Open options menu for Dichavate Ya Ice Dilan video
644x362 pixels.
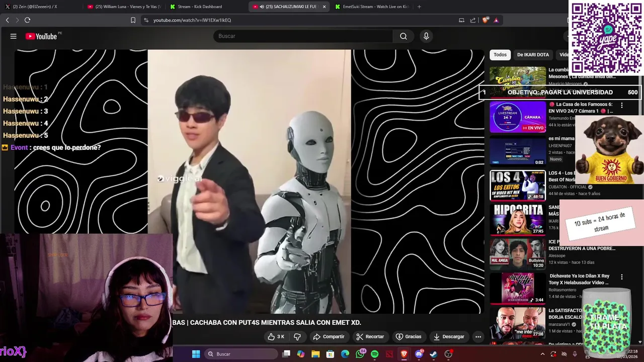click(622, 277)
